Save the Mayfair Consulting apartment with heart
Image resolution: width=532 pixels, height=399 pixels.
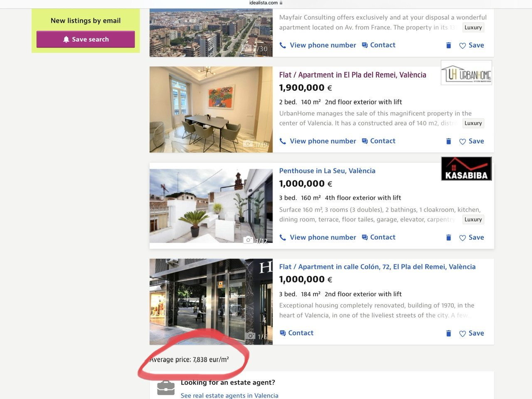click(x=471, y=45)
